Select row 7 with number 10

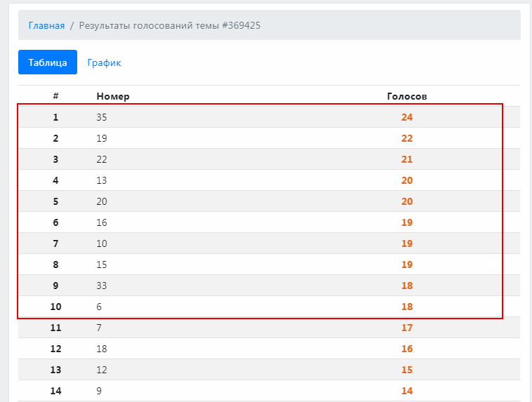pos(102,243)
